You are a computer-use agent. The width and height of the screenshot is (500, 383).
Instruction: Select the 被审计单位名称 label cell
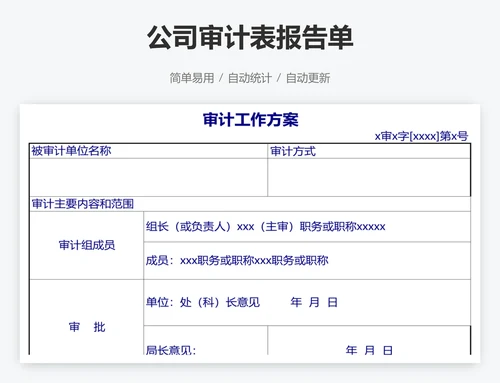[148, 151]
